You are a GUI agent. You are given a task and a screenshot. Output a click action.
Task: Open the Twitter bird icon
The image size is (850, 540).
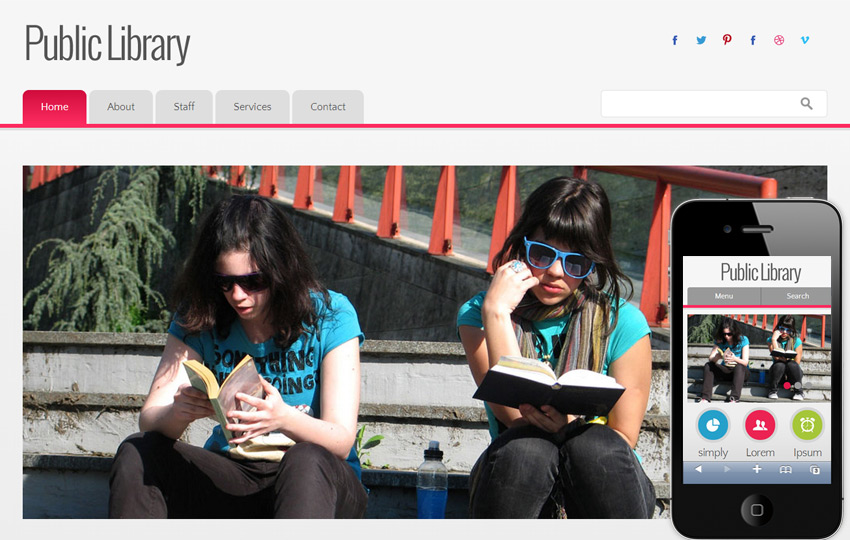pyautogui.click(x=701, y=40)
